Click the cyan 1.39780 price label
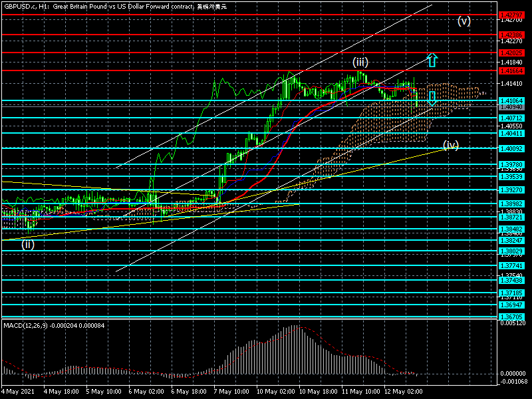Image resolution: width=532 pixels, height=399 pixels. tap(511, 164)
